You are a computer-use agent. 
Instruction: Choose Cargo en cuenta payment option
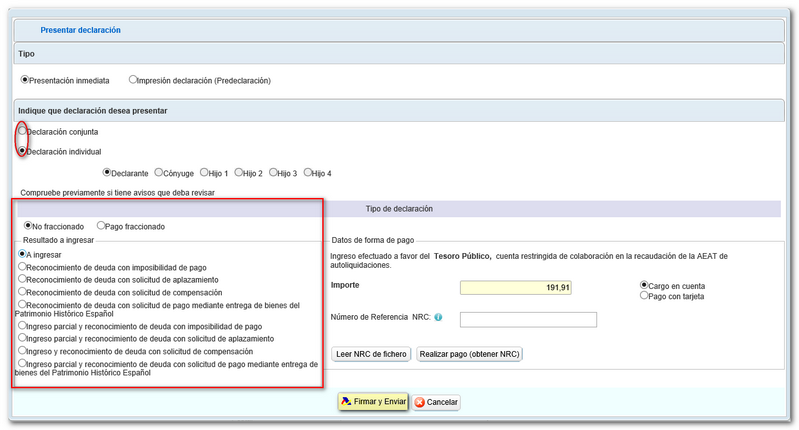coord(644,284)
